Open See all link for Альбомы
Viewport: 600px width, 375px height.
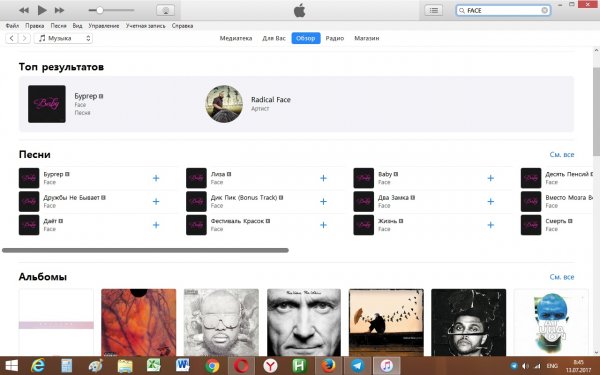pos(562,277)
